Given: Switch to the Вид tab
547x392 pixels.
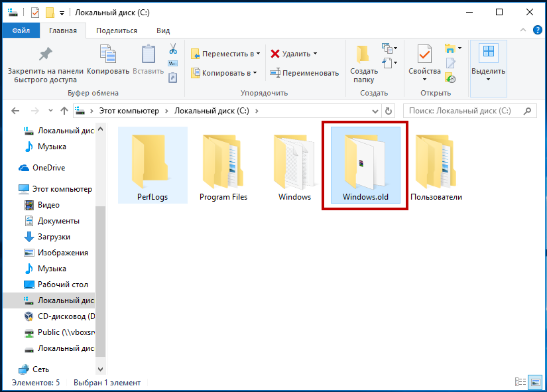Looking at the screenshot, I should [x=163, y=31].
